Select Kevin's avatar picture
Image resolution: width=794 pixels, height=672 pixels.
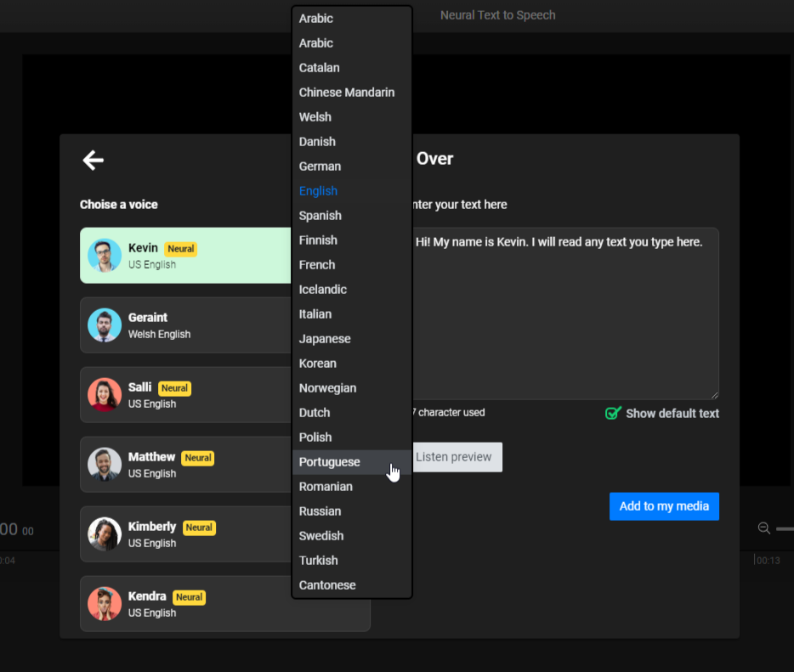105,256
